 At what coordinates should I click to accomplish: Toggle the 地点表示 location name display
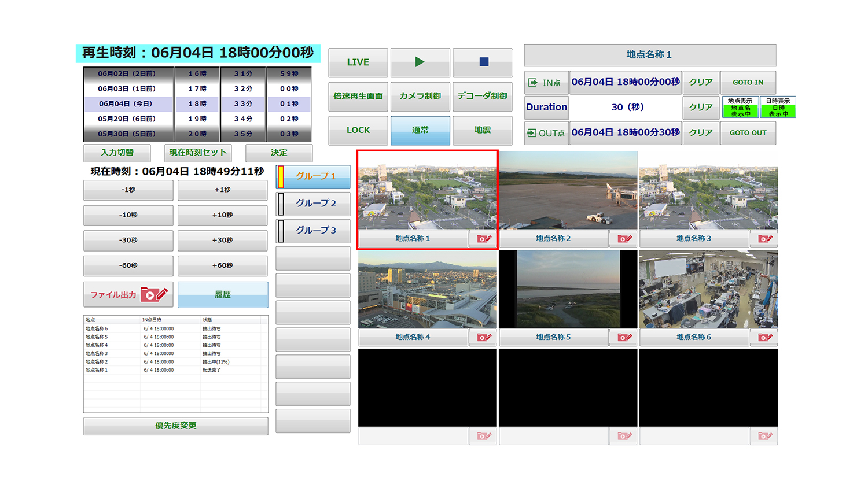[740, 108]
